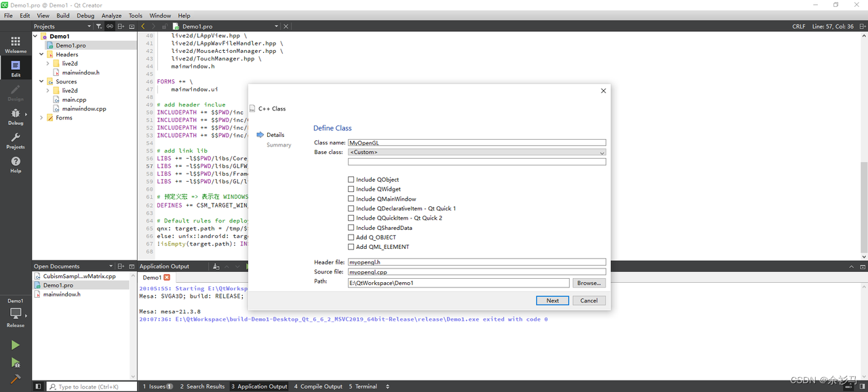Image resolution: width=868 pixels, height=392 pixels.
Task: Toggle the left sidebar visibility
Action: pyautogui.click(x=38, y=387)
